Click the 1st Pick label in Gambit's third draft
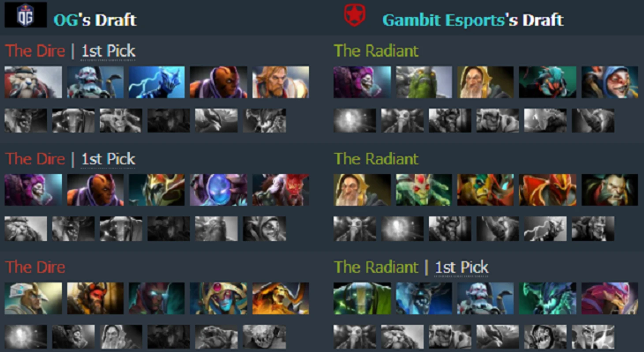 (x=461, y=267)
